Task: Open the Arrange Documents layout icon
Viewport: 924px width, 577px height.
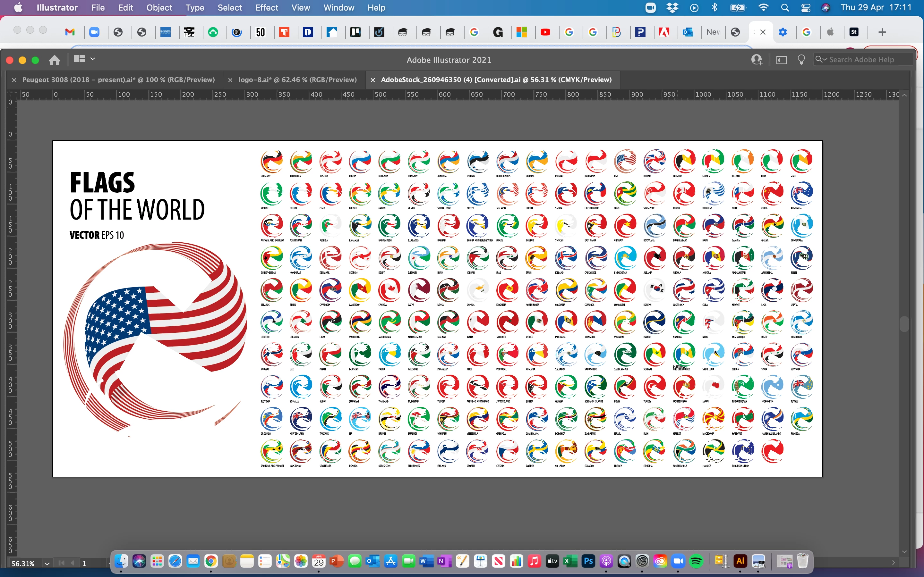Action: [x=79, y=59]
